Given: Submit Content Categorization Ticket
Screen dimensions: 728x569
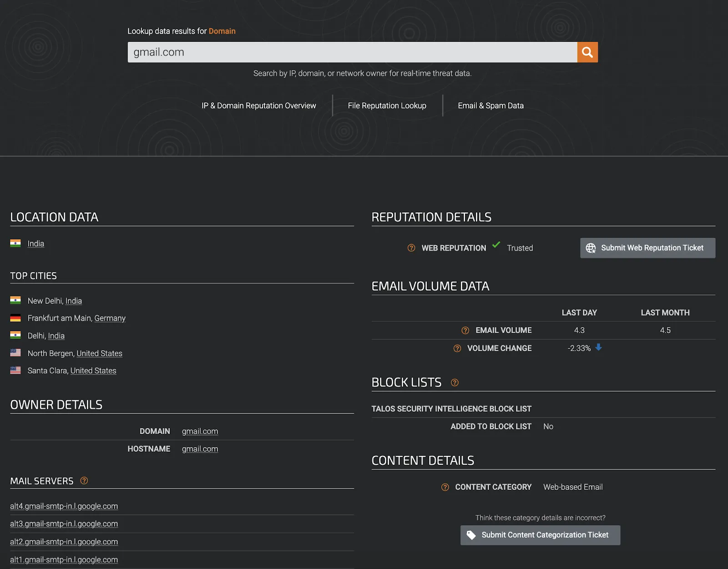Looking at the screenshot, I should [540, 535].
